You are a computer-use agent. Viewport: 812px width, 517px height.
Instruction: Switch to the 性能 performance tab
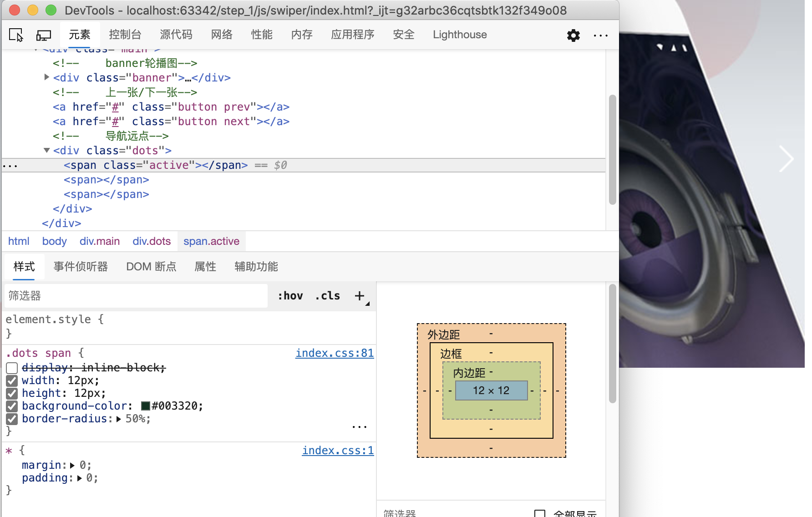pos(262,35)
